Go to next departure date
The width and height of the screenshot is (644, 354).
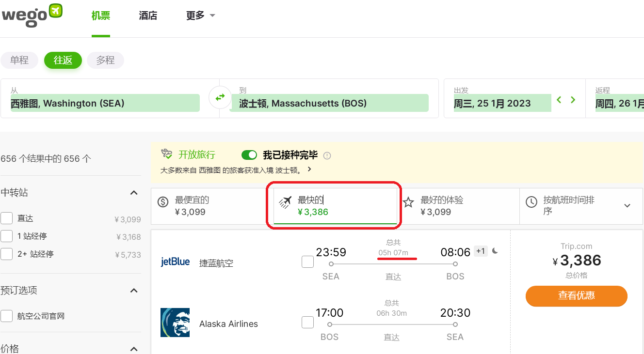[x=573, y=100]
